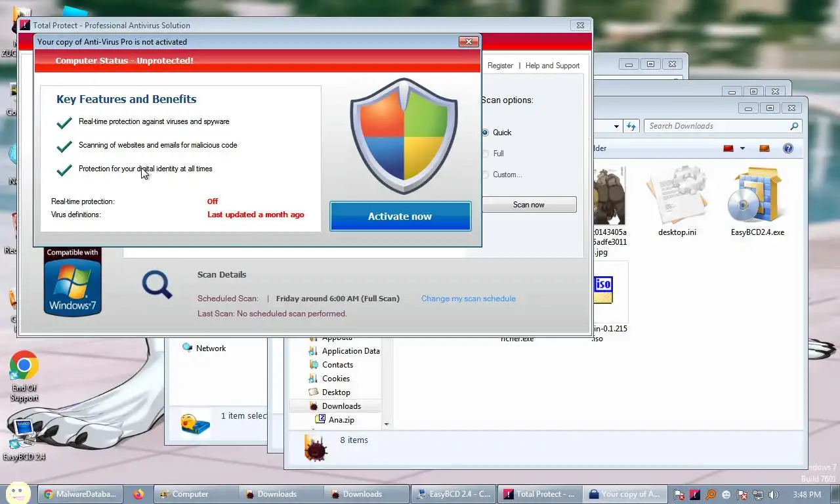The height and width of the screenshot is (504, 840).
Task: Click the volume speaker tray icon
Action: coord(774,495)
